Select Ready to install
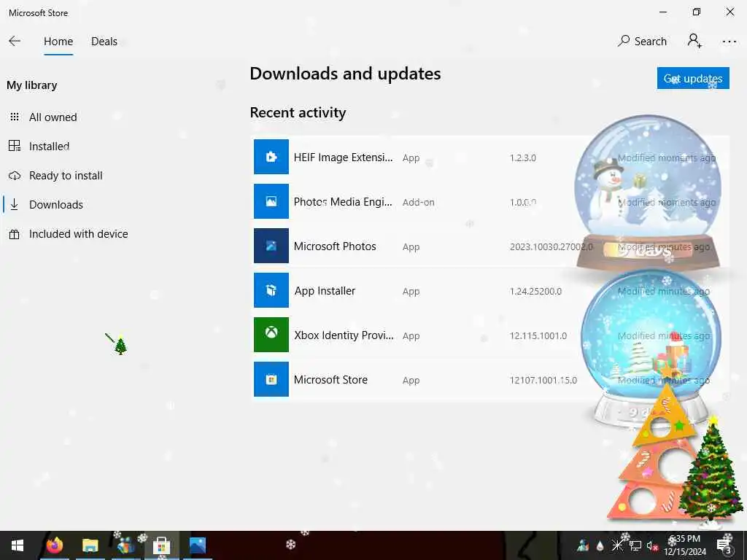747x560 pixels. tap(66, 176)
